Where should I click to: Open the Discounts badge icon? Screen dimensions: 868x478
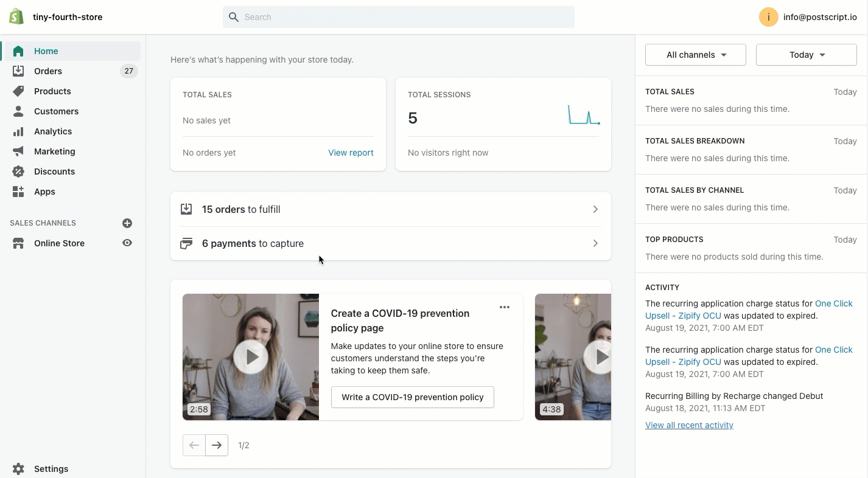[18, 171]
